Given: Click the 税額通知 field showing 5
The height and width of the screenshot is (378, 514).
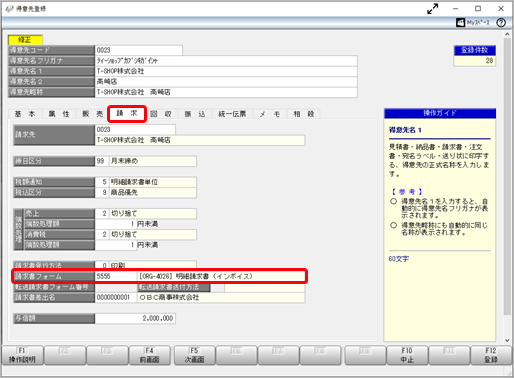Looking at the screenshot, I should click(x=102, y=182).
